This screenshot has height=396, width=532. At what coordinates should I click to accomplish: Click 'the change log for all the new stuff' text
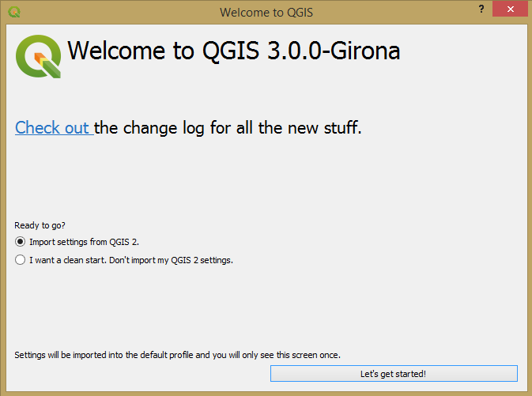coord(228,128)
